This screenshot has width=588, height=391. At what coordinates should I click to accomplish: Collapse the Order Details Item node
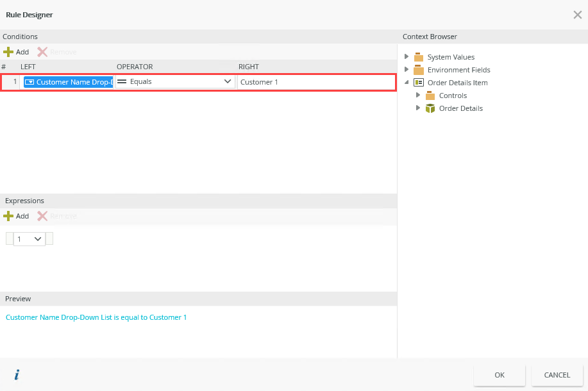[x=407, y=83]
